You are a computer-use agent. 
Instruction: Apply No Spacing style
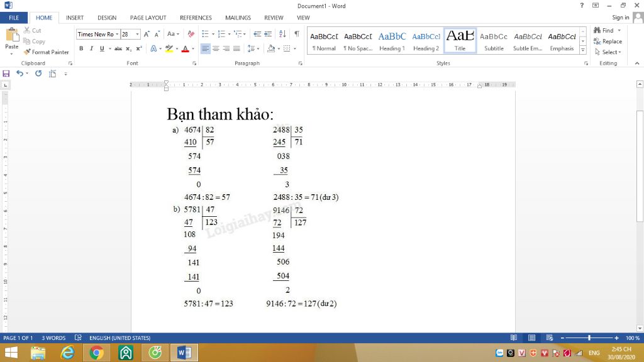click(x=358, y=41)
